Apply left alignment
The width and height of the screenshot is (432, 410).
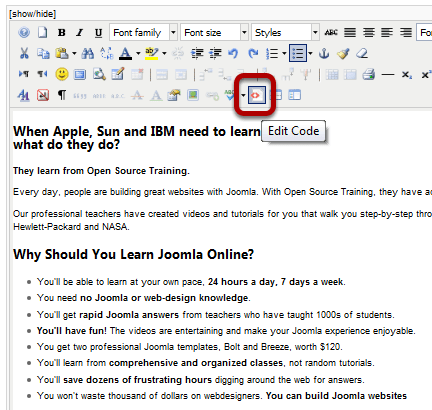(387, 33)
